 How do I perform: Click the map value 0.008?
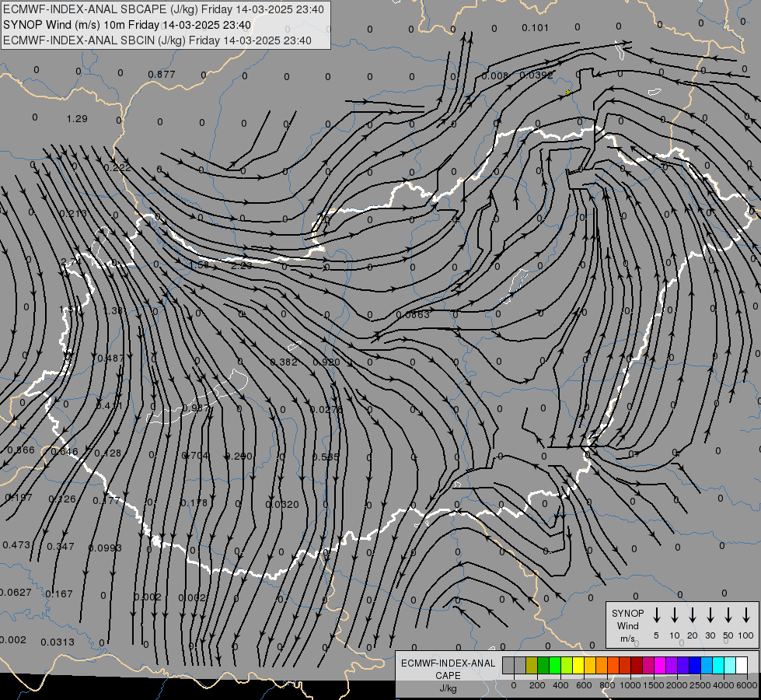tap(495, 75)
